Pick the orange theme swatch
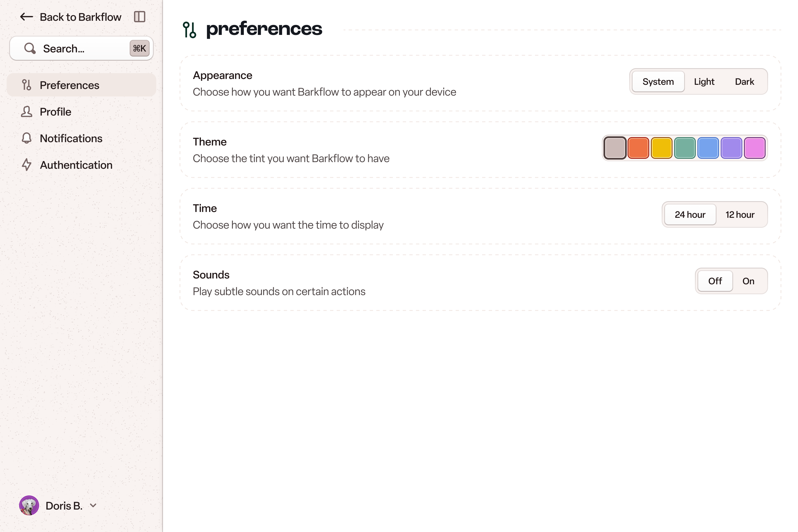Image resolution: width=798 pixels, height=532 pixels. click(x=638, y=148)
